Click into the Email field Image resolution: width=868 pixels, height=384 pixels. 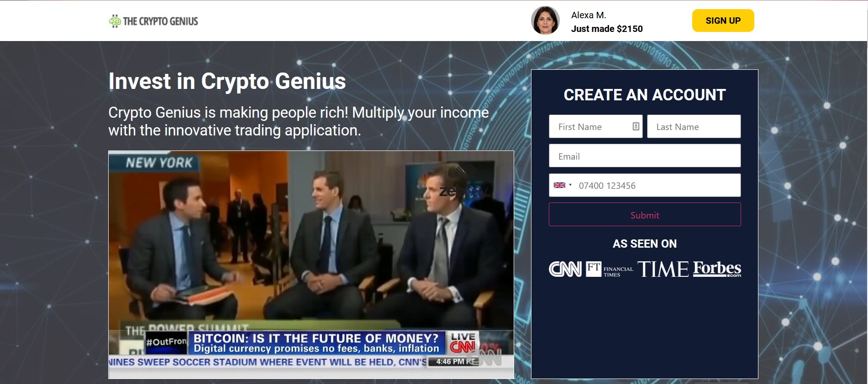tap(644, 156)
